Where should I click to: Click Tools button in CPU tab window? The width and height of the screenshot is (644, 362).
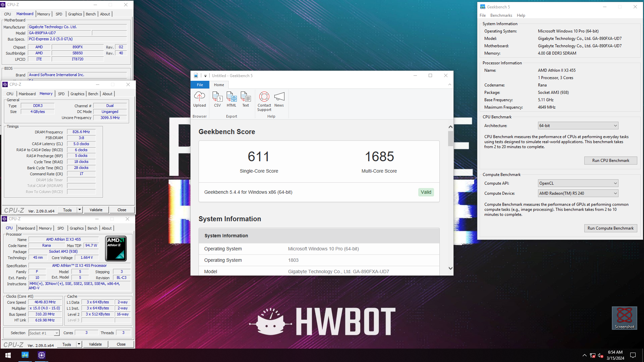67,344
